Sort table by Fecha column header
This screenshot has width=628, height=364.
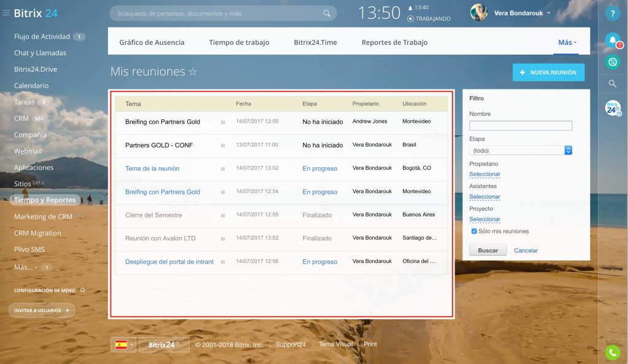[243, 104]
